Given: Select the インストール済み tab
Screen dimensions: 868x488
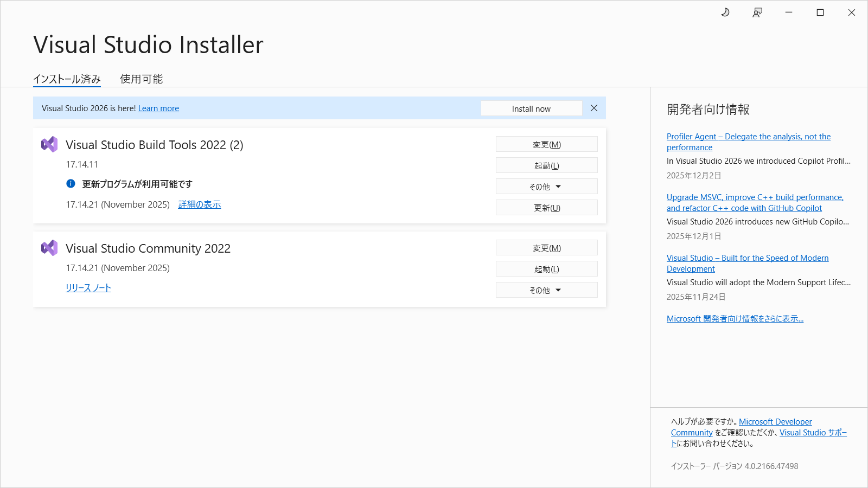Looking at the screenshot, I should click(x=67, y=79).
